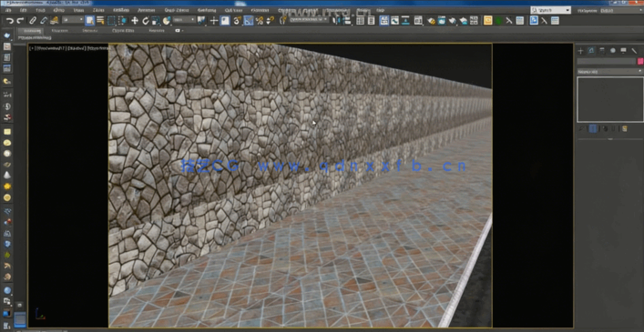The width and height of the screenshot is (644, 332).
Task: Switch to the Hierarchy command panel tab
Action: 602,51
